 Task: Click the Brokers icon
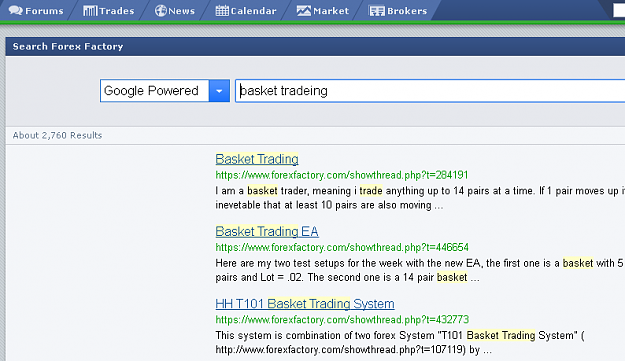coord(376,11)
